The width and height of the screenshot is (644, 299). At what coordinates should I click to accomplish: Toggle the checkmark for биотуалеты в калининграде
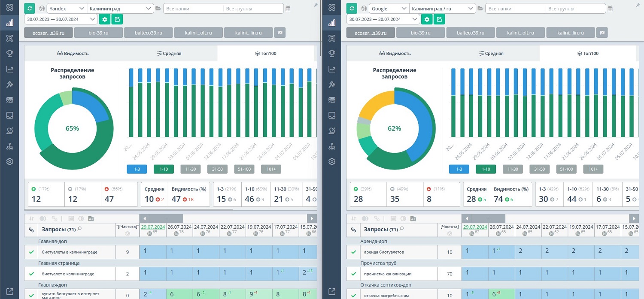(31, 252)
